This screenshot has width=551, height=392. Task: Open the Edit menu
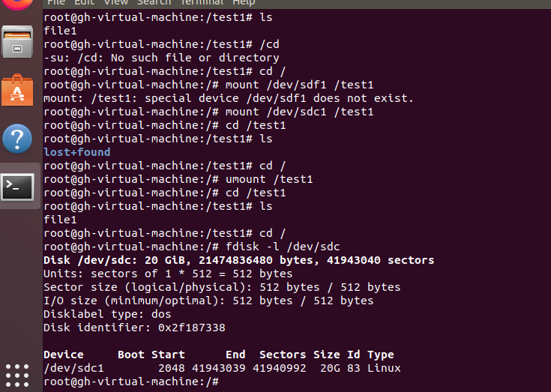click(84, 3)
